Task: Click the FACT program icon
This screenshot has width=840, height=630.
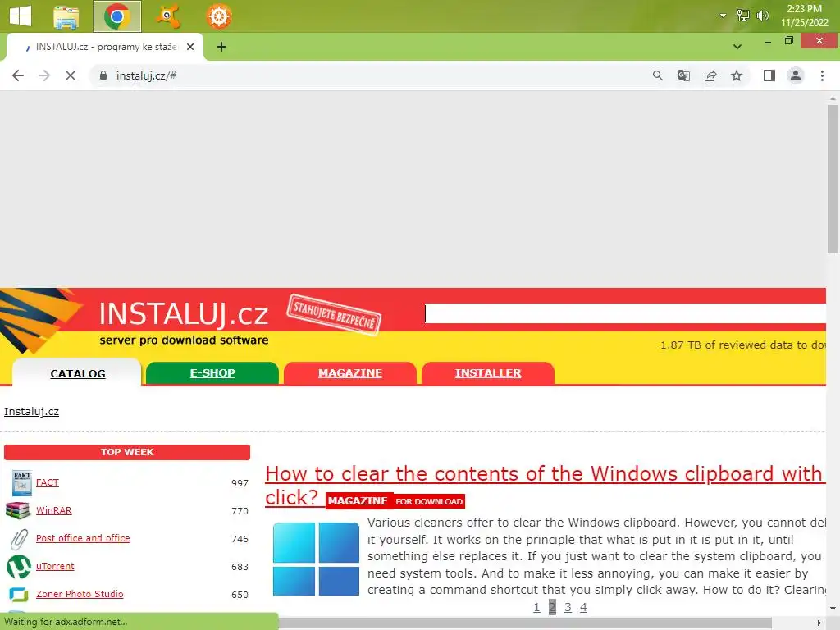Action: (x=22, y=483)
